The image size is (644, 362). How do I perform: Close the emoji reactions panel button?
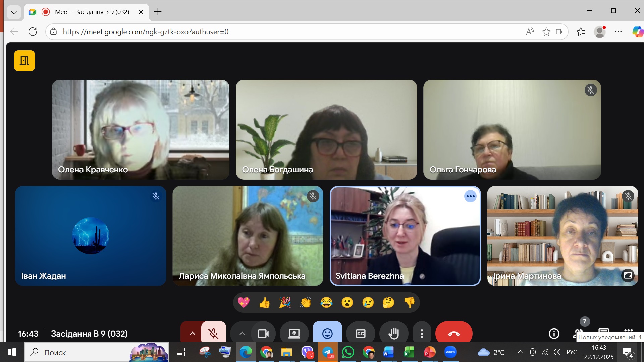point(327,333)
